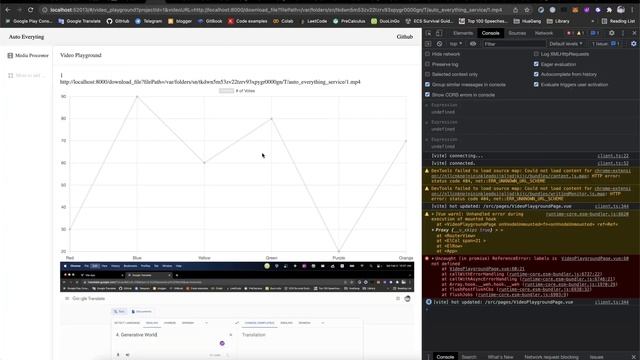Switch to the Sources tab
This screenshot has width=640, height=360.
pyautogui.click(x=517, y=33)
